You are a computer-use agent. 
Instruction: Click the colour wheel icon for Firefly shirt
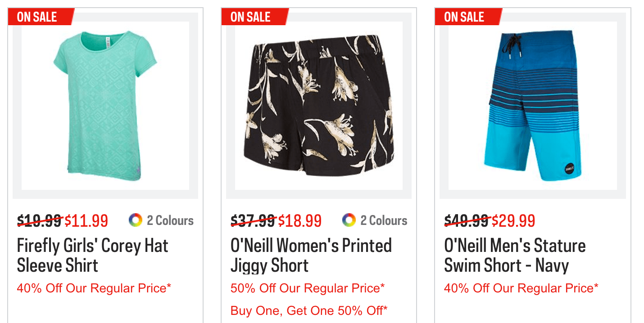[x=135, y=220]
